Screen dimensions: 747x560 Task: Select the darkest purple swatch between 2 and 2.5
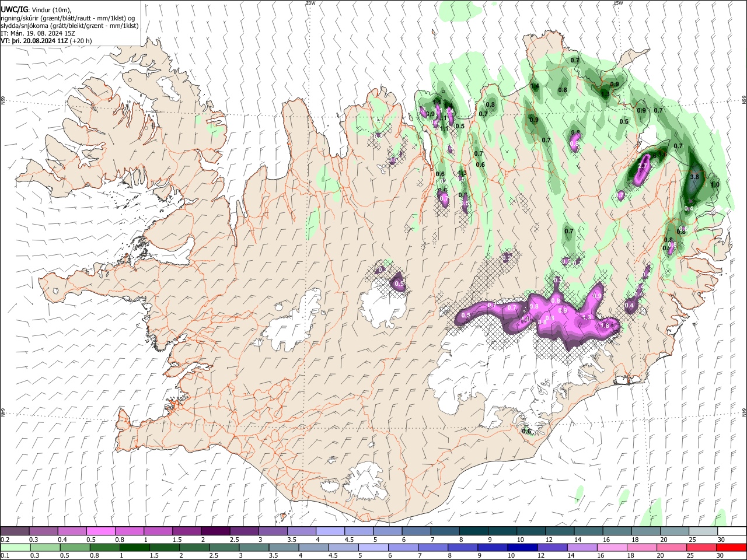click(x=215, y=531)
